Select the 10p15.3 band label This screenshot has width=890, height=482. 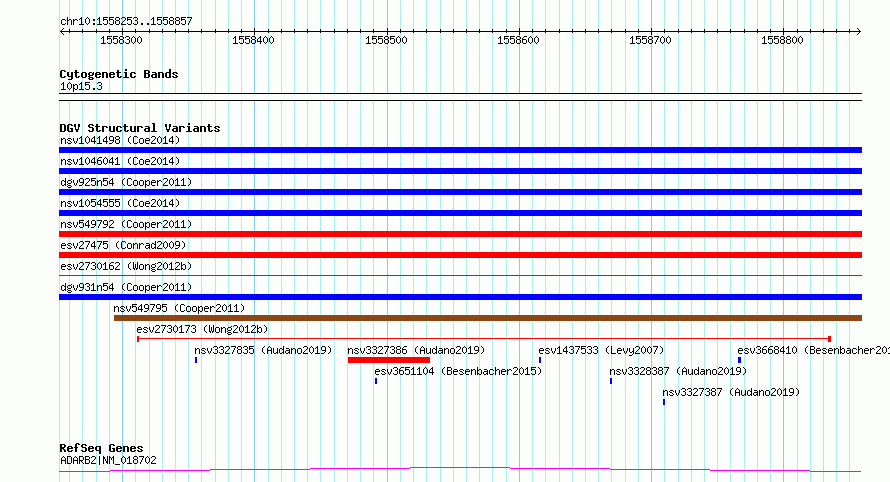(x=81, y=86)
